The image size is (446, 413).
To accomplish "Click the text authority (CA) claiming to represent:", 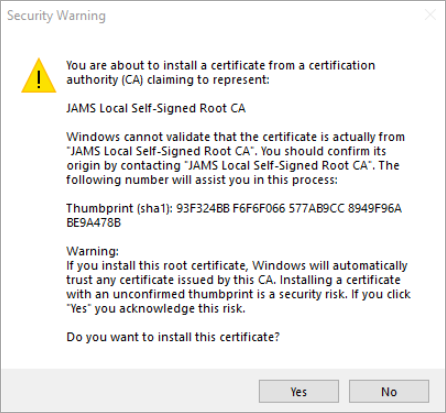I will tap(168, 80).
